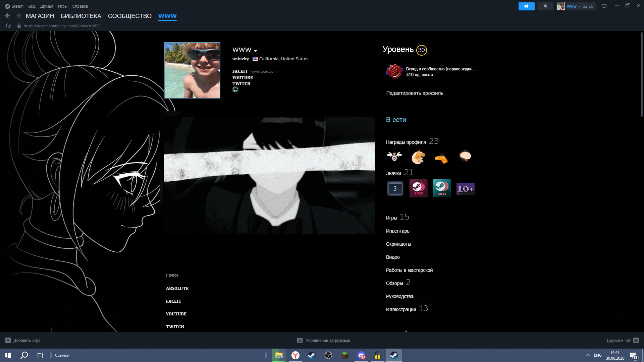Open Инвентарь inventory
The image size is (644, 362).
coord(397,231)
